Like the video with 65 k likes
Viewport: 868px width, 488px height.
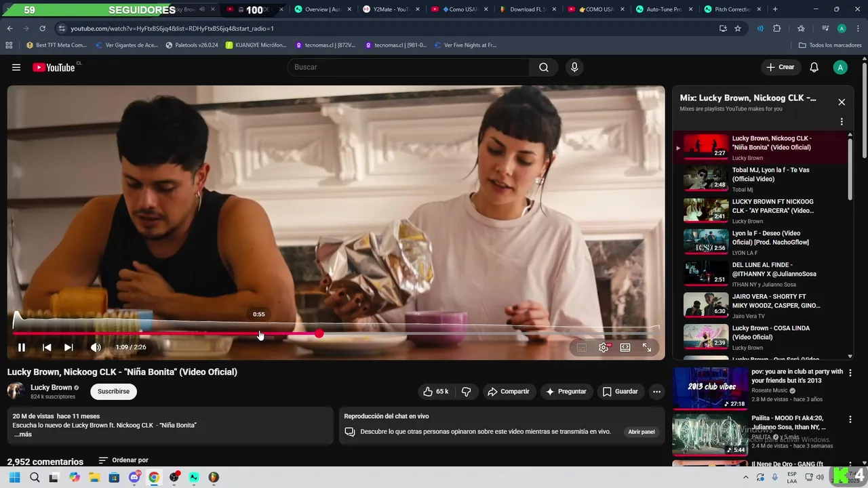coord(435,391)
